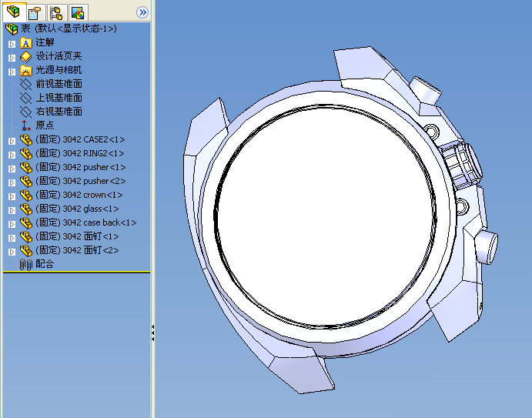This screenshot has height=418, width=532.
Task: Expand the 3042 pusher<2> component
Action: point(12,183)
